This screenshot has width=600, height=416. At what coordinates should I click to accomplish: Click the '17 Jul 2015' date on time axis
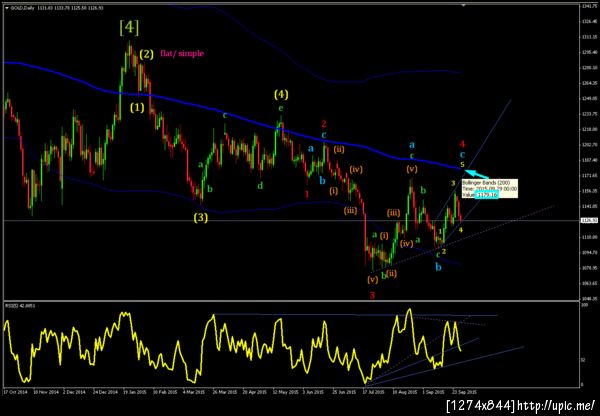click(373, 392)
